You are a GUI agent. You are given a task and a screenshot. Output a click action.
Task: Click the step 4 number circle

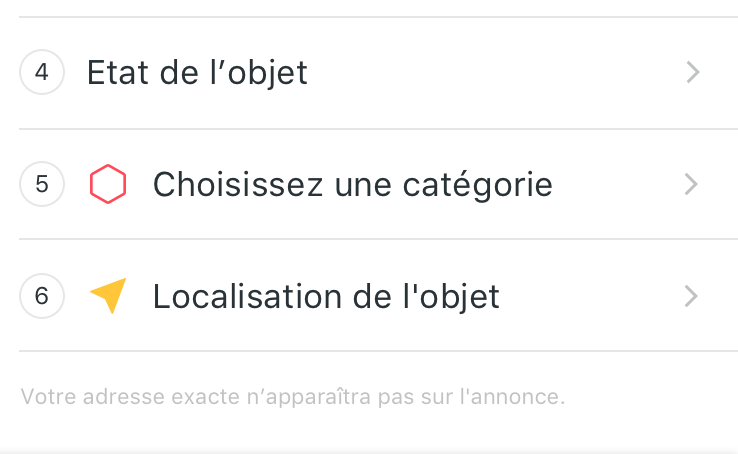41,73
